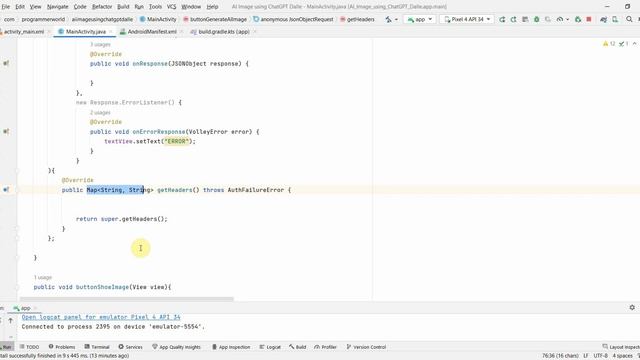Click the UTF-8 encoding status
Image resolution: width=640 pixels, height=360 pixels.
point(600,356)
